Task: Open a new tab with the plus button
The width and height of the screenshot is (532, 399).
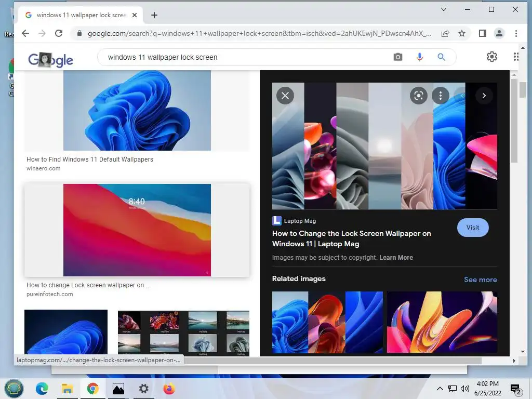Action: click(x=154, y=15)
